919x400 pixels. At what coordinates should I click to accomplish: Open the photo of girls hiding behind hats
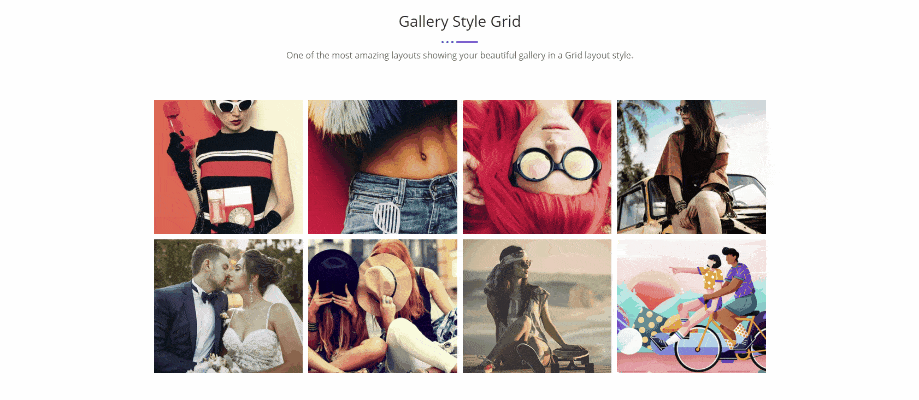click(382, 306)
